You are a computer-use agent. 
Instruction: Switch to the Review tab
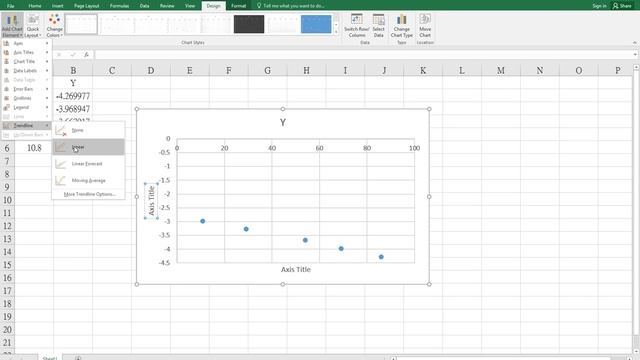click(x=167, y=6)
